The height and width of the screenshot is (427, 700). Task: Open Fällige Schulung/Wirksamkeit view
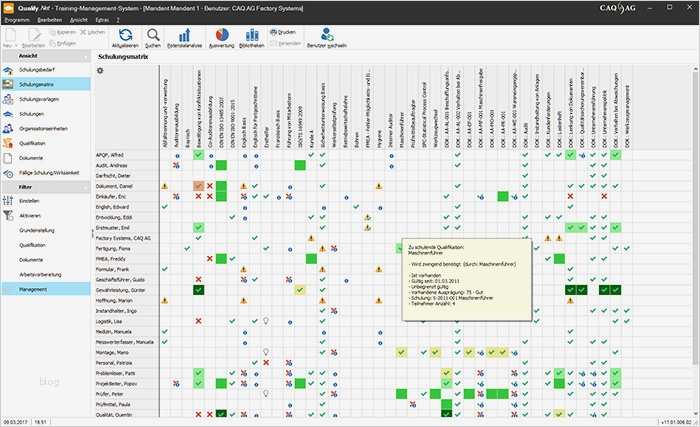pos(46,173)
